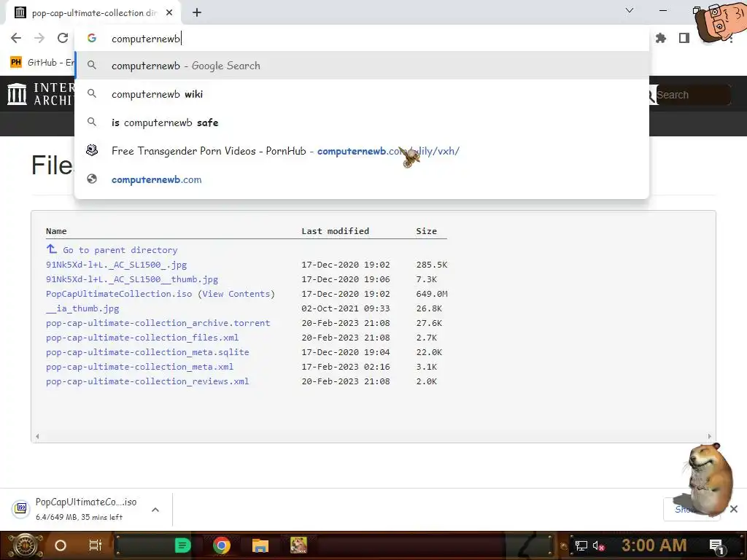The width and height of the screenshot is (747, 560).
Task: Focus the address bar text field
Action: [x=362, y=39]
